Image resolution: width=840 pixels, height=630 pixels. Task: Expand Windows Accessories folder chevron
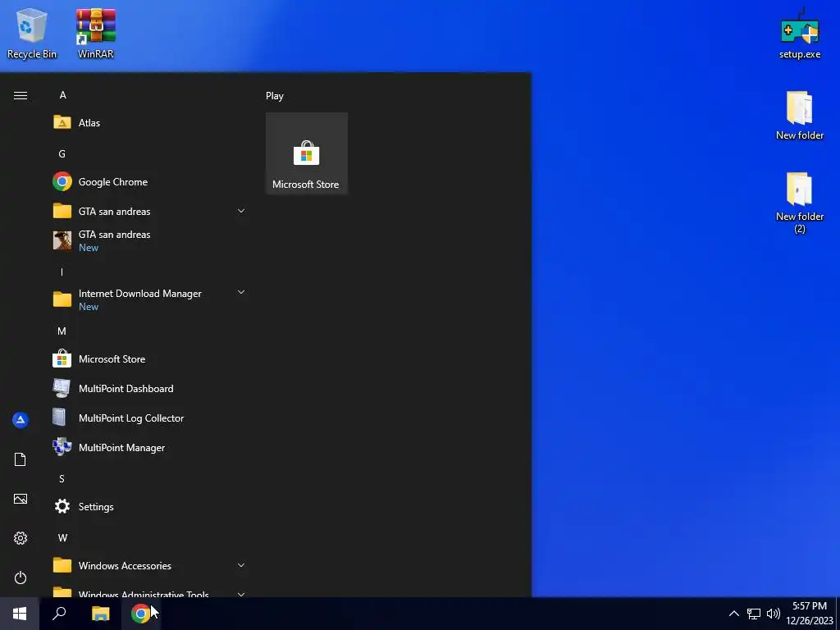pyautogui.click(x=241, y=565)
